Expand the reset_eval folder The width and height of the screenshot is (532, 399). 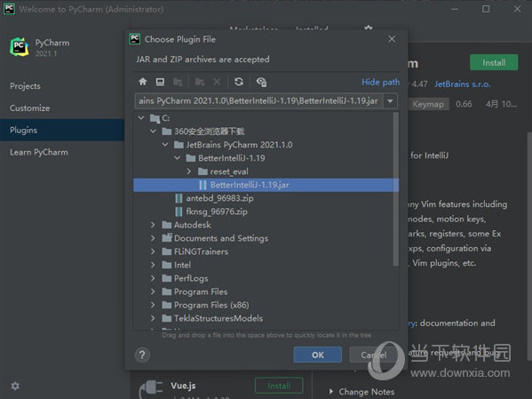coord(189,172)
